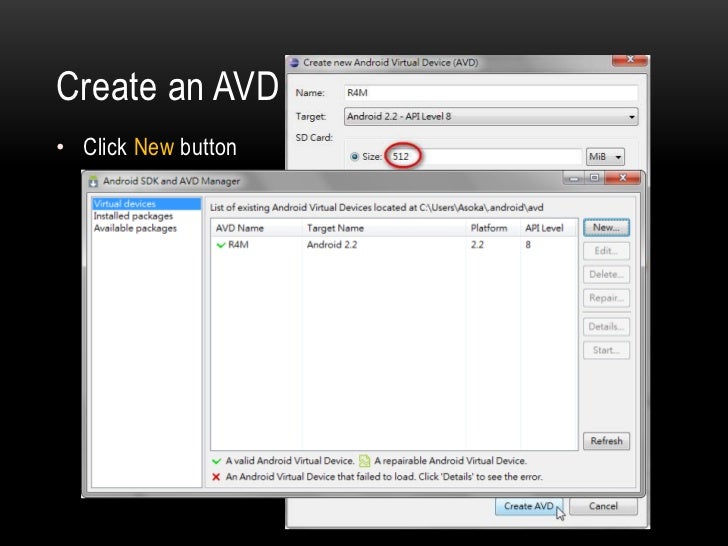Click the Edit... button
728x546 pixels.
[606, 251]
